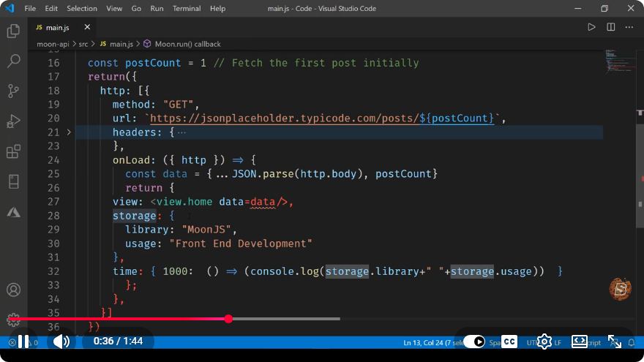This screenshot has height=362, width=644.
Task: Click the src breadcrumb segment
Action: [x=83, y=44]
